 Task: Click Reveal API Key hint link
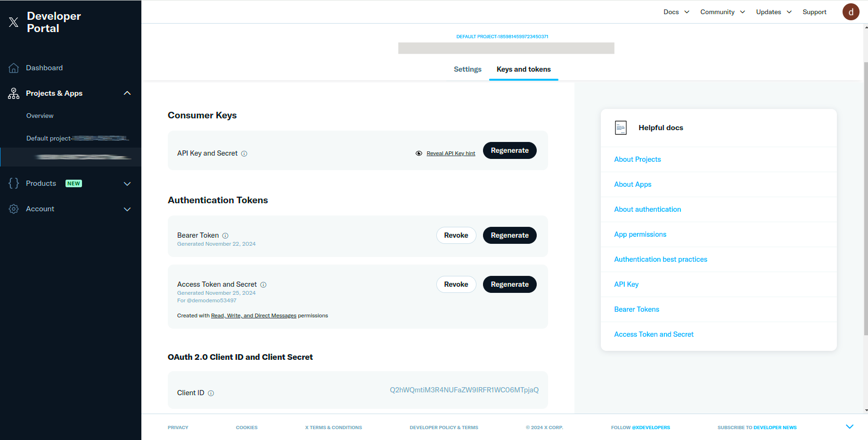(x=450, y=153)
